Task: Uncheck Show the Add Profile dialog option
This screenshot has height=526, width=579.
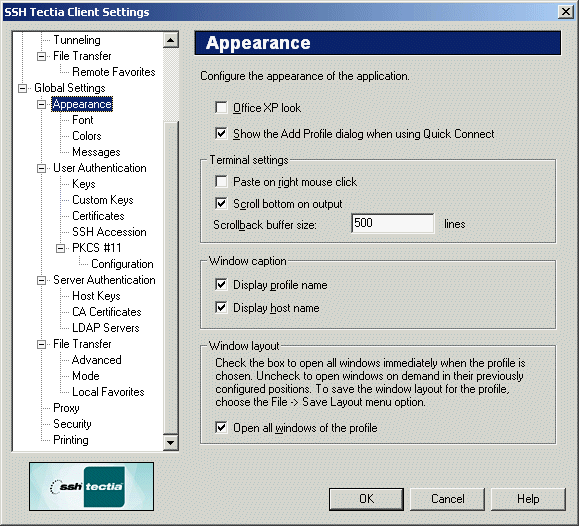Action: tap(221, 133)
